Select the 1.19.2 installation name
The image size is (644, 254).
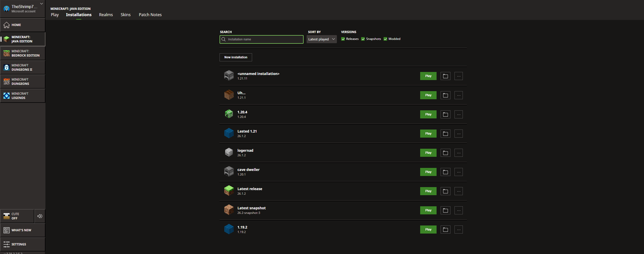pyautogui.click(x=242, y=227)
